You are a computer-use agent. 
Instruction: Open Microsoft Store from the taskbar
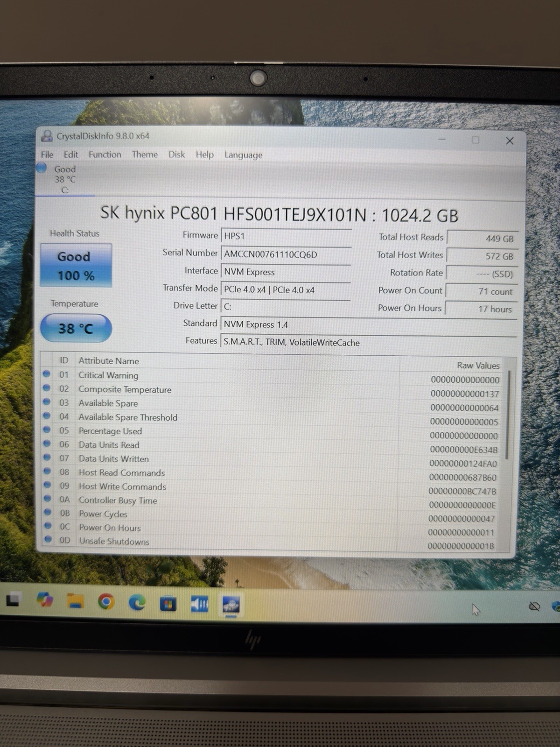[168, 604]
